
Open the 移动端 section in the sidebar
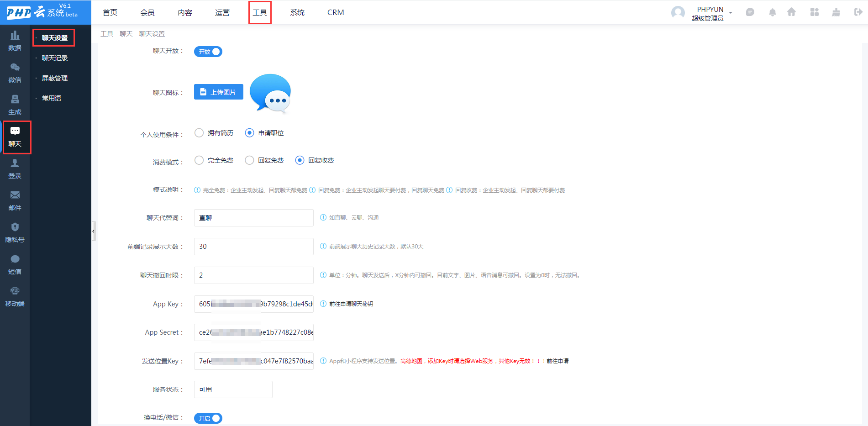coord(15,297)
